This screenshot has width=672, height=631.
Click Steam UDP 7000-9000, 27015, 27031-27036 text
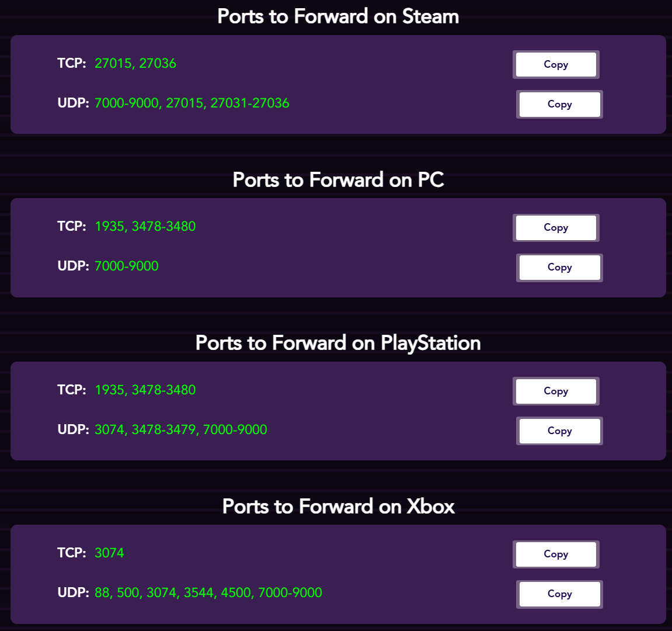(x=191, y=103)
